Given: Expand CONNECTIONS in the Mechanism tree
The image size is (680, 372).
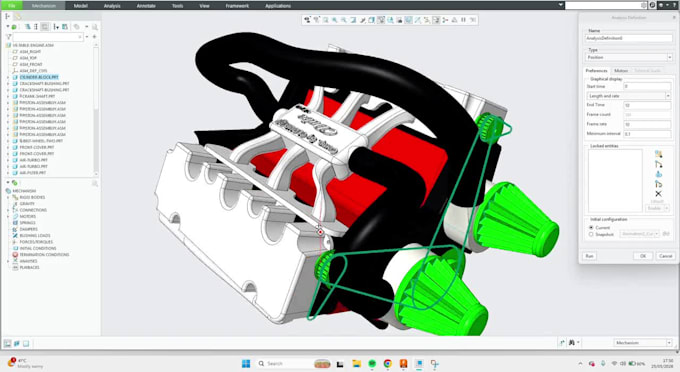Looking at the screenshot, I should [8, 210].
